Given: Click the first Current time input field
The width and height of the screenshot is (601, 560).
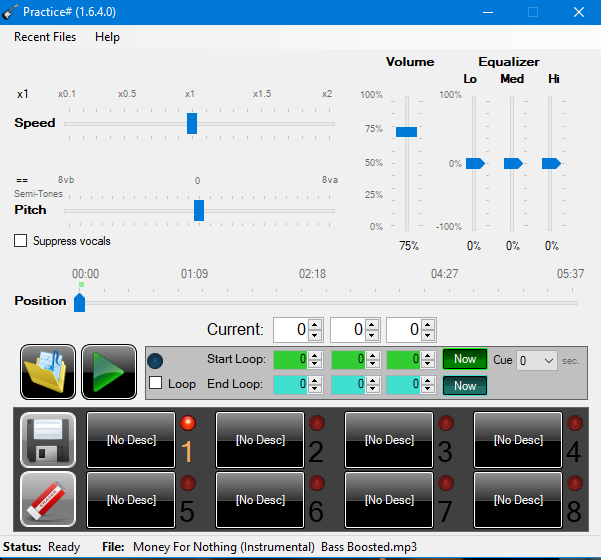Looking at the screenshot, I should pos(292,330).
